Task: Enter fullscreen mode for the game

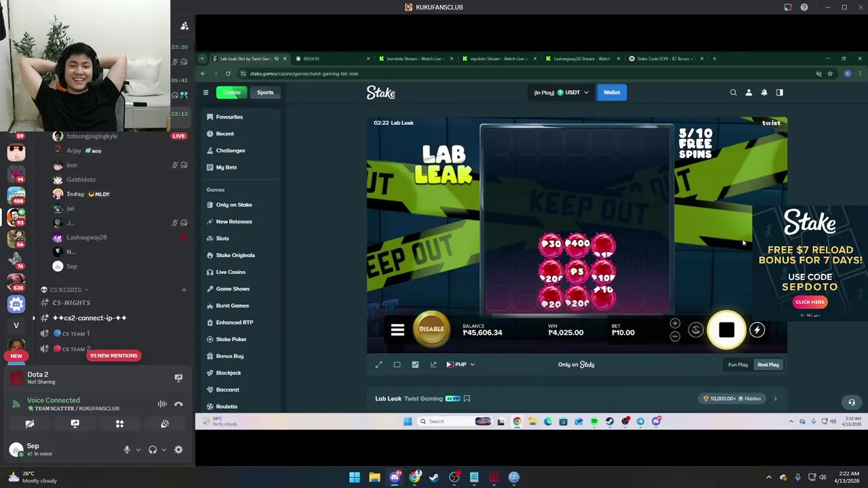Action: [x=379, y=365]
